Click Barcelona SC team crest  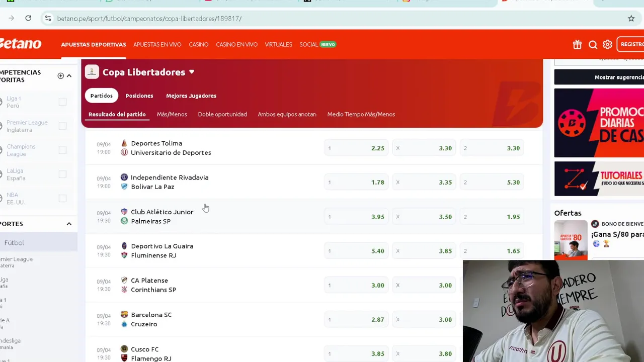[x=124, y=315]
